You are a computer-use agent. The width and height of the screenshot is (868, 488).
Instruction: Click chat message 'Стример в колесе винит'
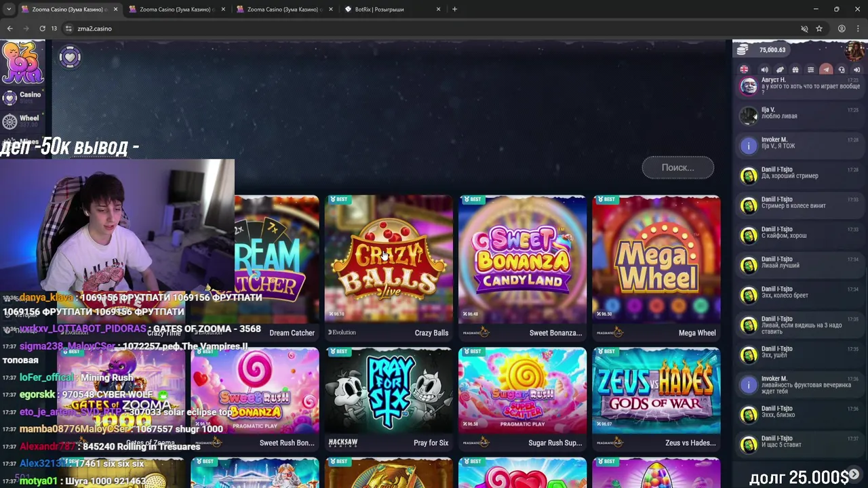coord(793,205)
